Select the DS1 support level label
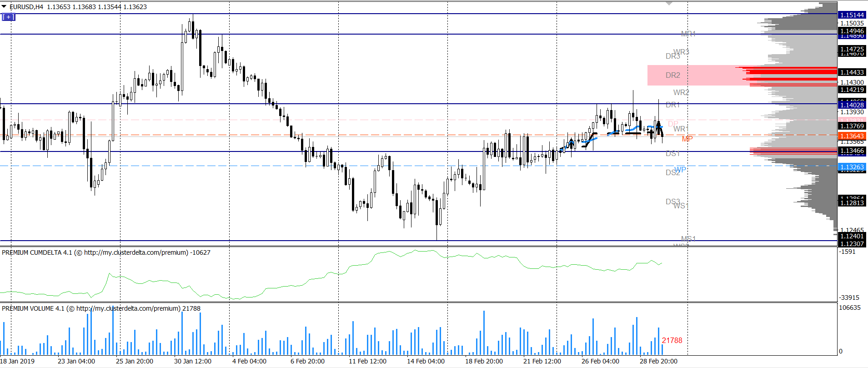Image resolution: width=868 pixels, height=368 pixels. coord(672,154)
